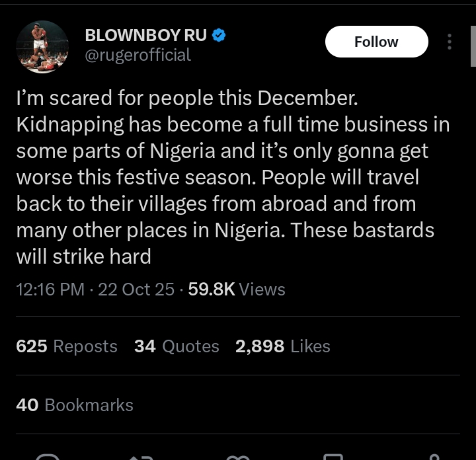This screenshot has height=460, width=476.
Task: Show the 34 Quotes list
Action: coord(177,346)
